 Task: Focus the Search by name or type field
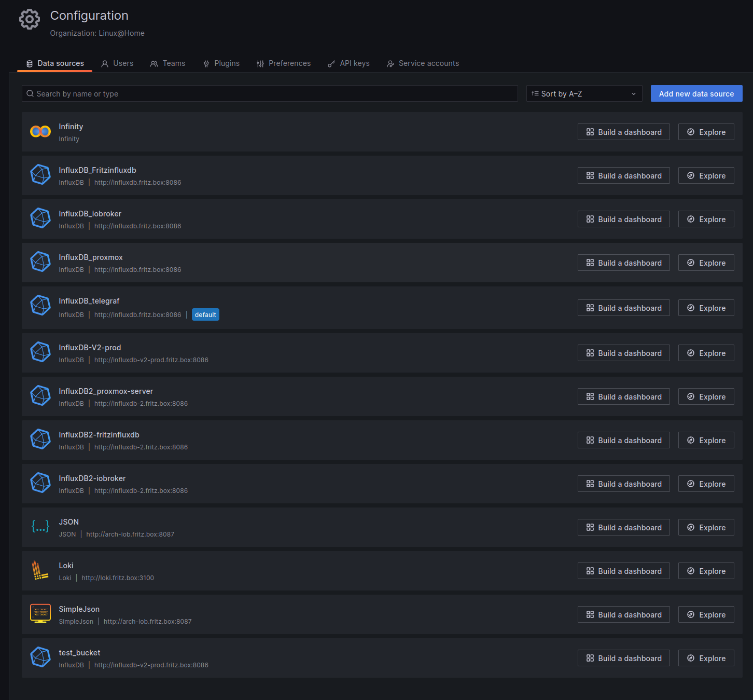(x=270, y=93)
